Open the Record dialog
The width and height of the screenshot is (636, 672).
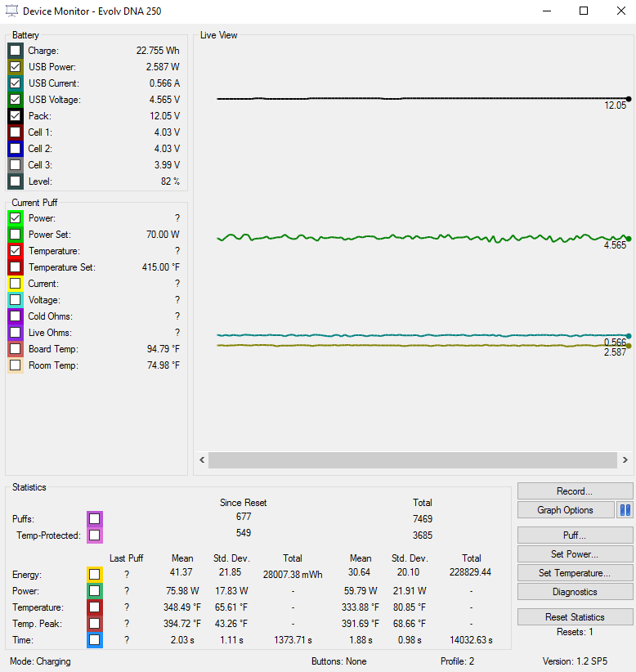tap(575, 491)
